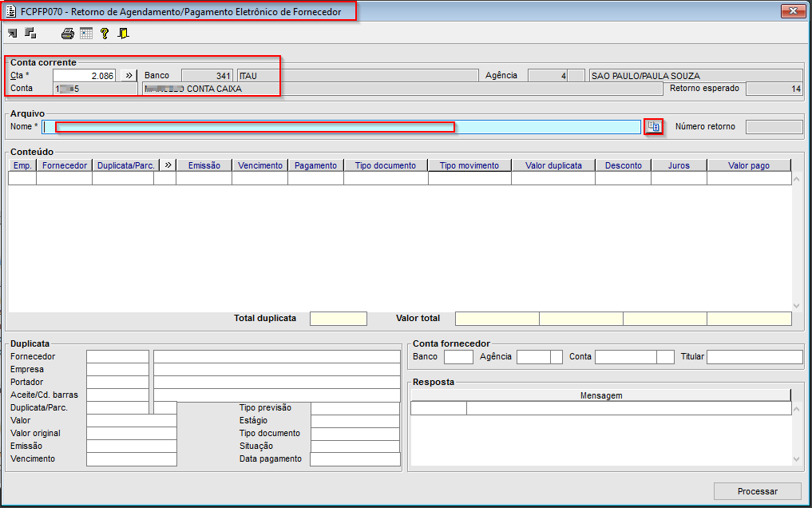
Task: Click the document icon in the title bar
Action: pos(10,11)
